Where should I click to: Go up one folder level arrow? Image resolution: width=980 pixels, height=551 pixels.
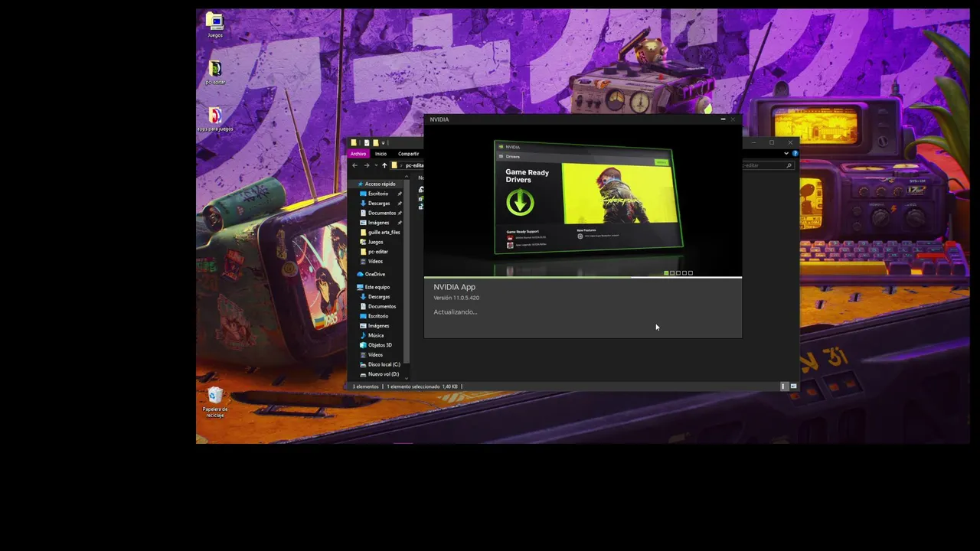[x=384, y=165]
